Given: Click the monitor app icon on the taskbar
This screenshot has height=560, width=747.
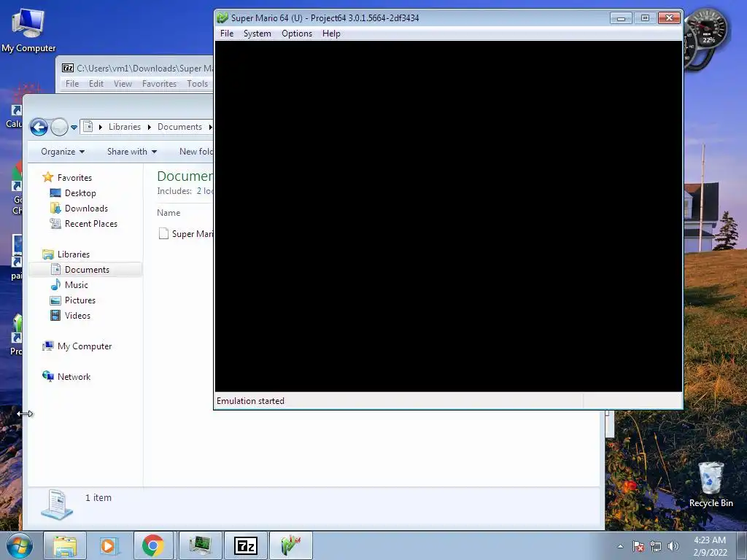Looking at the screenshot, I should click(x=200, y=545).
